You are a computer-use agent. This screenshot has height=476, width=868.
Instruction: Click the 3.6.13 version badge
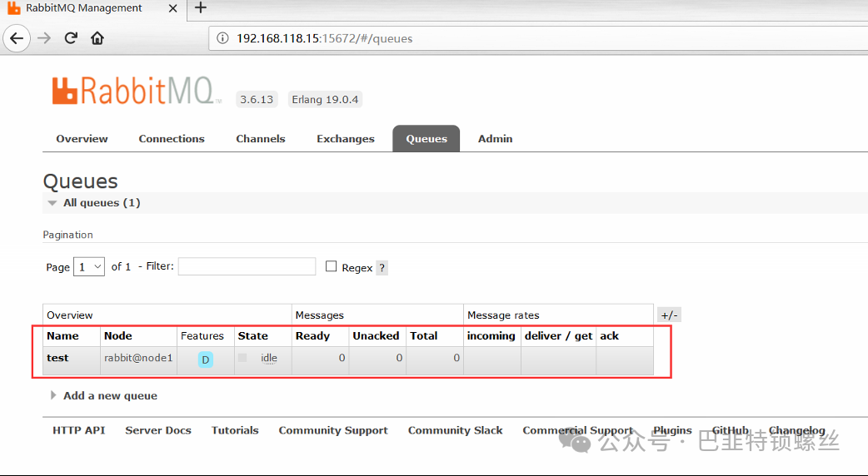pos(257,100)
